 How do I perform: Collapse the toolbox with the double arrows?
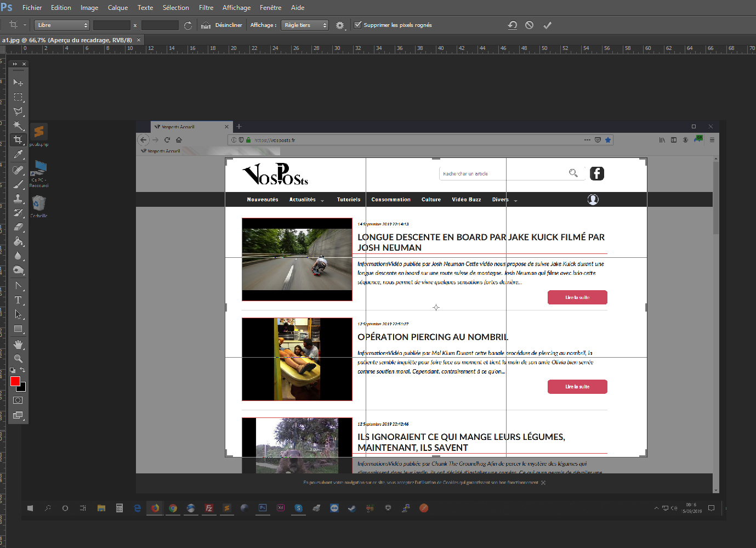point(15,64)
